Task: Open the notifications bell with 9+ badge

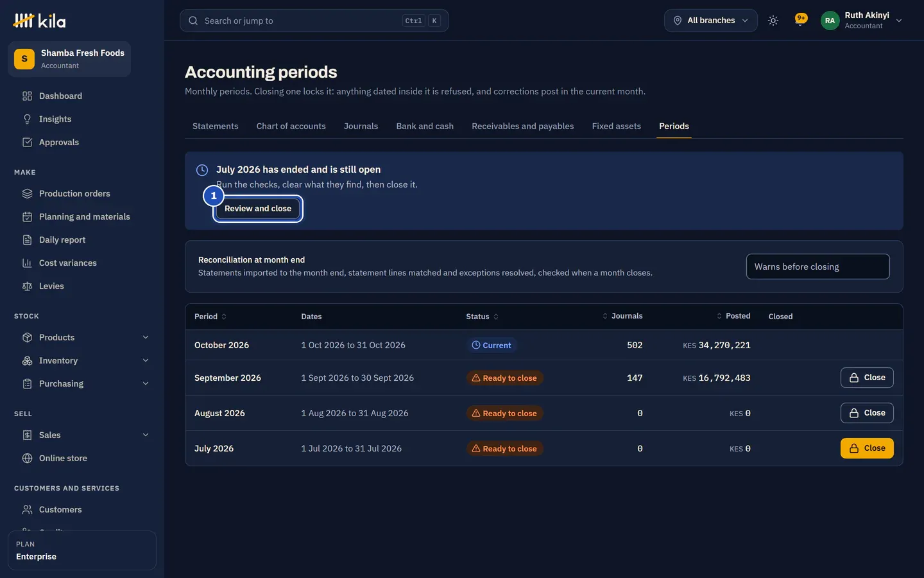Action: [x=800, y=20]
